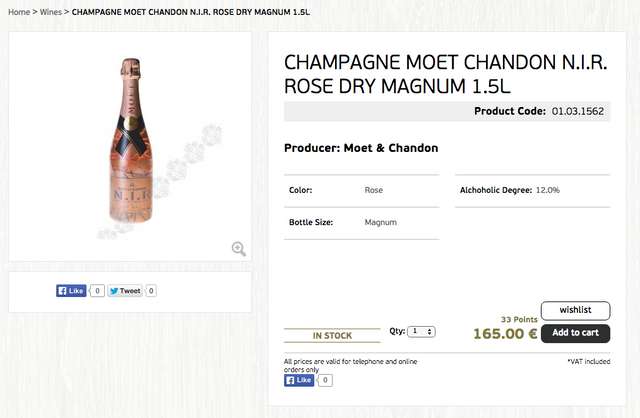Click the Magnum bottle size value
The width and height of the screenshot is (640, 418).
pos(381,222)
